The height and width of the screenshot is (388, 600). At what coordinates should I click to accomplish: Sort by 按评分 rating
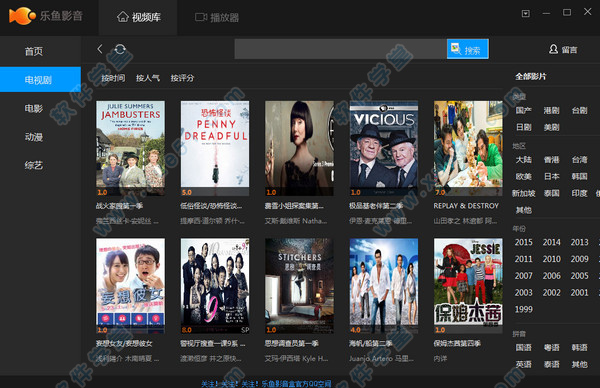click(x=182, y=78)
